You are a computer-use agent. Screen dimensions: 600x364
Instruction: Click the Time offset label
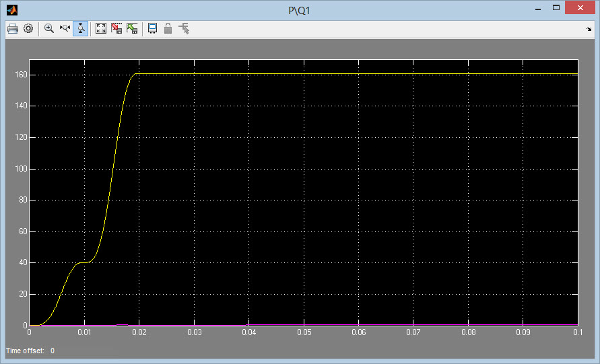(x=26, y=351)
